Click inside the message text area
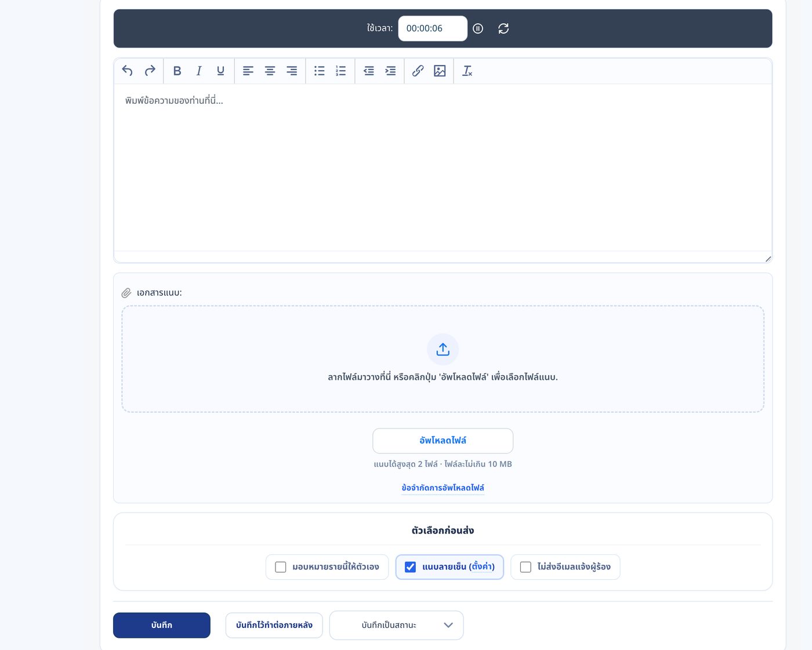Image resolution: width=812 pixels, height=650 pixels. coord(443,168)
